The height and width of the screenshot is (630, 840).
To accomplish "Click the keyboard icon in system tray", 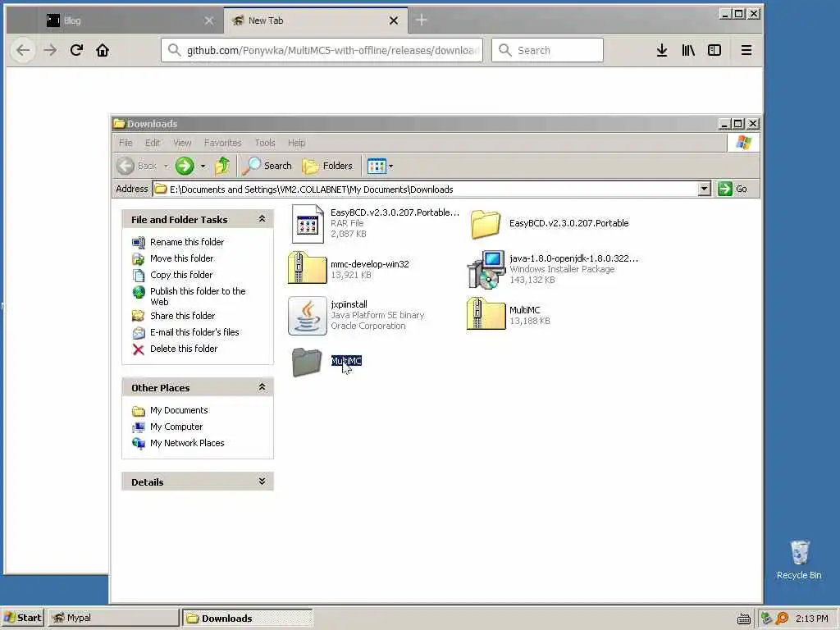I will click(743, 619).
